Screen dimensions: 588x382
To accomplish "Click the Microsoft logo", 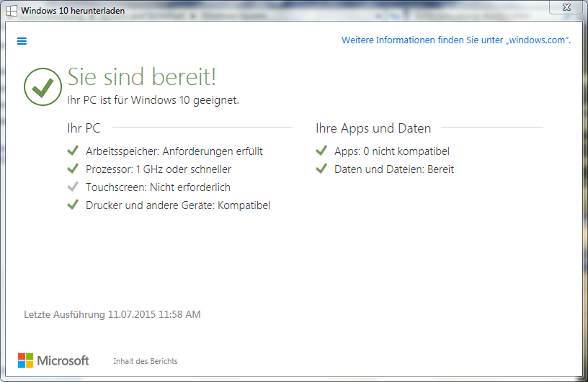I will tap(53, 360).
